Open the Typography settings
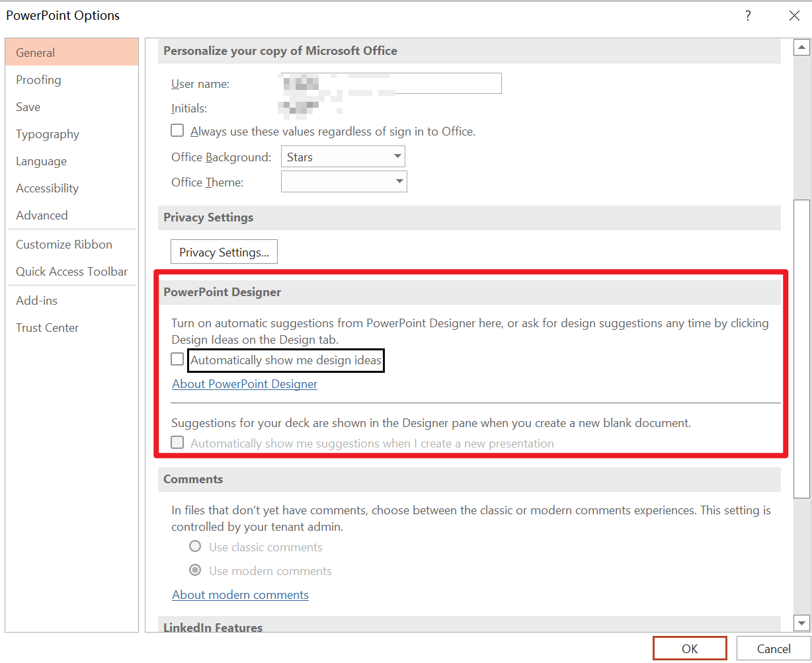This screenshot has height=663, width=812. (x=47, y=134)
